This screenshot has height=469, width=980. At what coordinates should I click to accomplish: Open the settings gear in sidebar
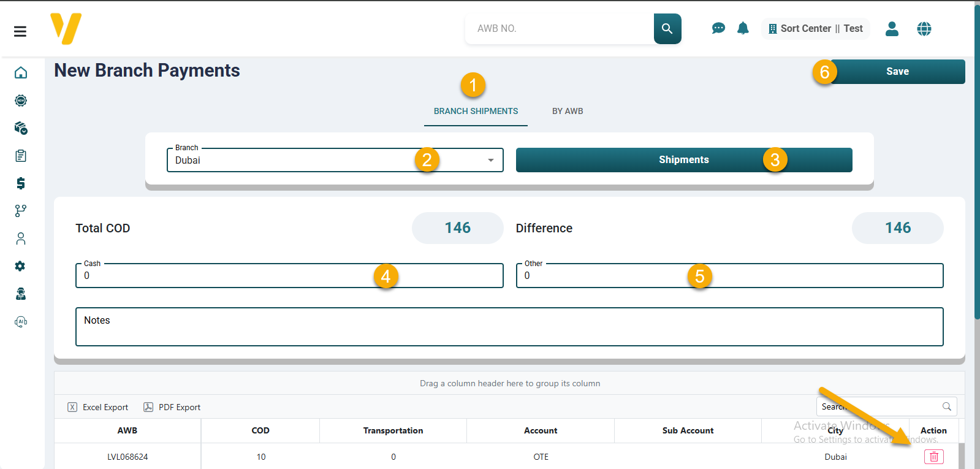(x=20, y=266)
